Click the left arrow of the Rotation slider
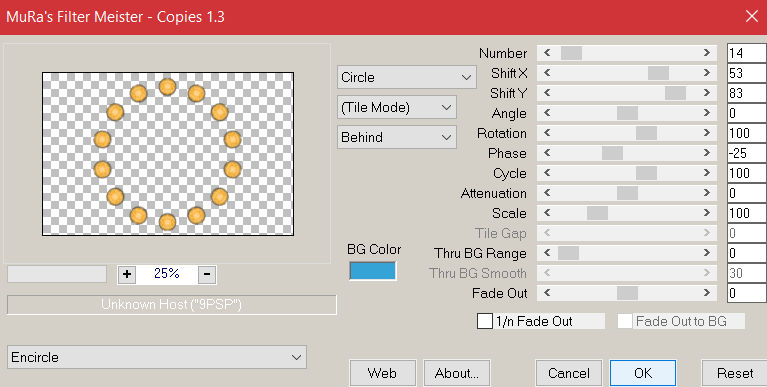The height and width of the screenshot is (387, 767). pos(547,133)
